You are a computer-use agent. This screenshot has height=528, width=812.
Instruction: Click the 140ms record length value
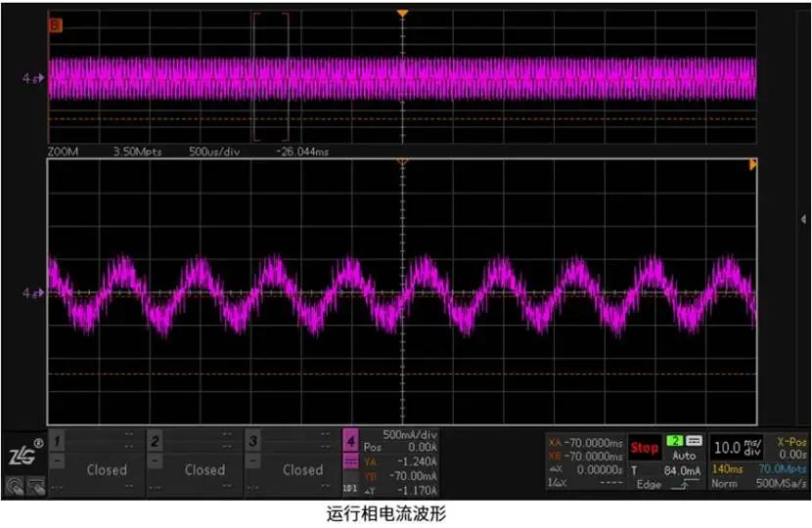tap(727, 469)
